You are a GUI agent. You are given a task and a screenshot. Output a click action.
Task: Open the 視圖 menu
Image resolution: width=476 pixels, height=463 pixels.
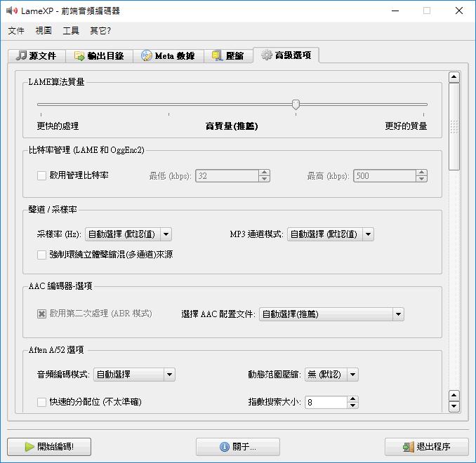(44, 31)
